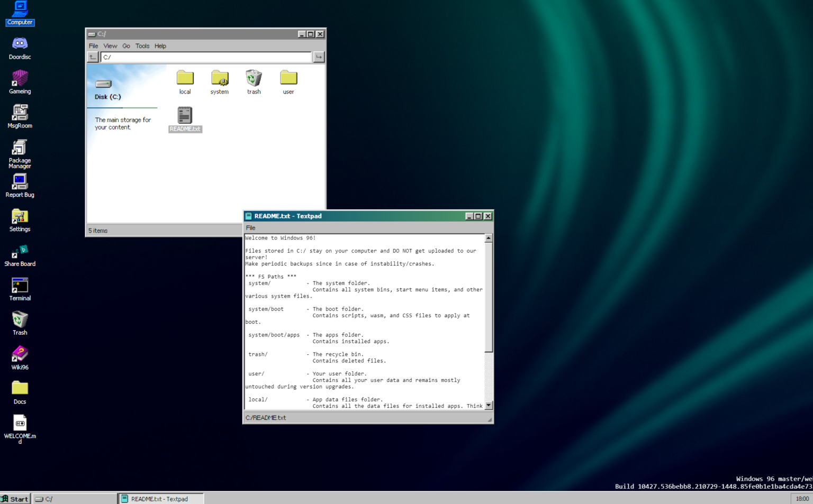Click the Disk (C:) drive icon in sidebar
Screen dimensions: 813x504
click(104, 84)
